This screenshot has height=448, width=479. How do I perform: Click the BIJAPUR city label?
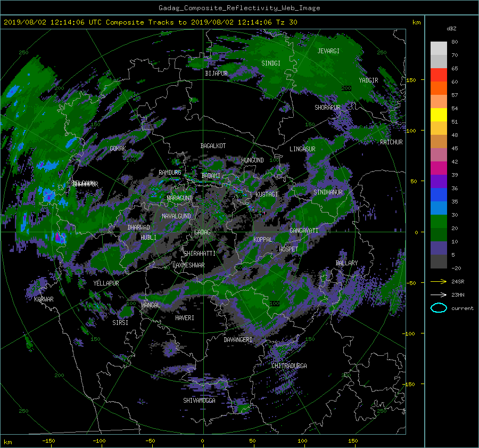216,74
